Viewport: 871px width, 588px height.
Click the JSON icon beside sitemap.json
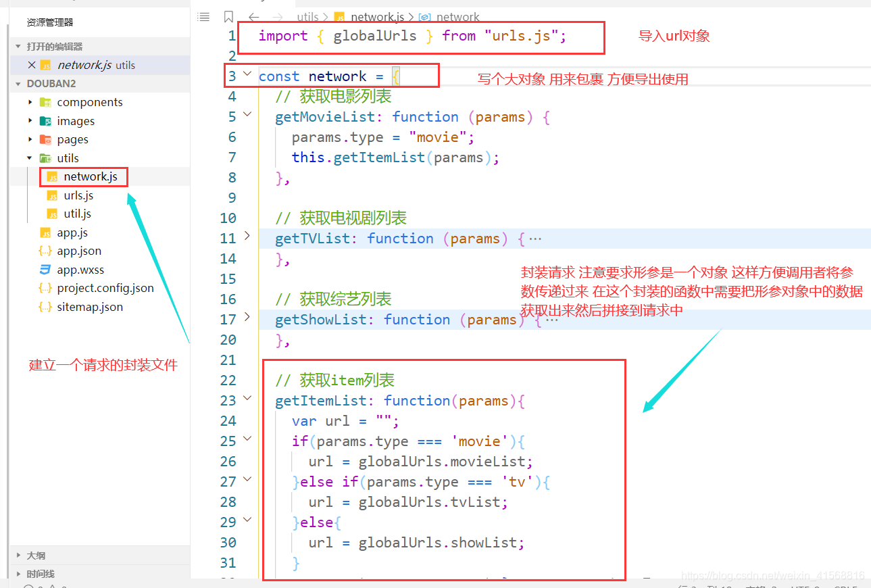coord(45,307)
